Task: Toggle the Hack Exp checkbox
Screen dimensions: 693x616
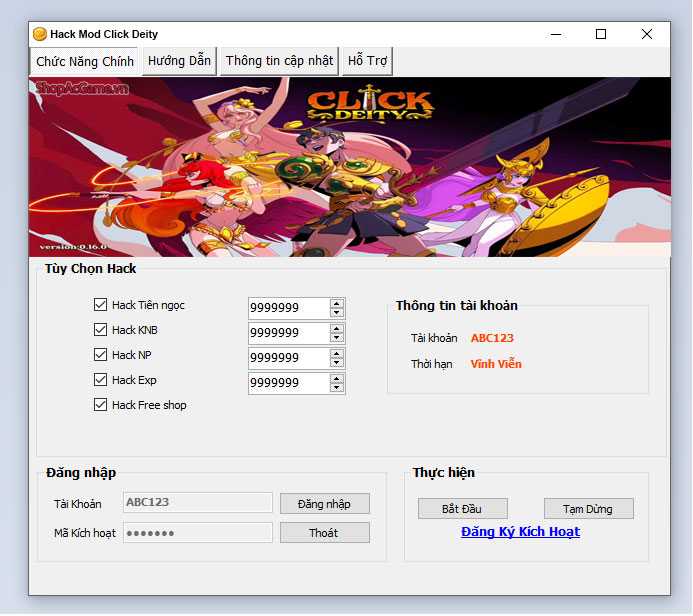Action: pos(100,380)
